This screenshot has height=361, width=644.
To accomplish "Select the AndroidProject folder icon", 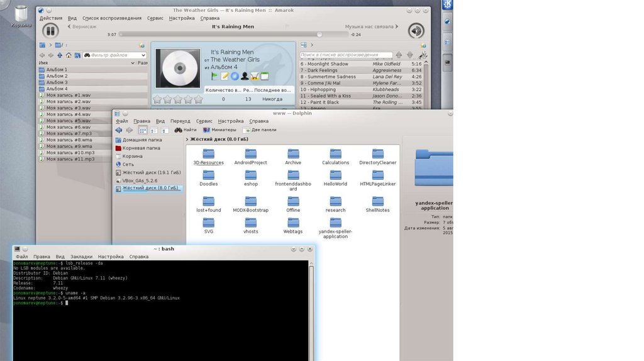I will click(250, 153).
